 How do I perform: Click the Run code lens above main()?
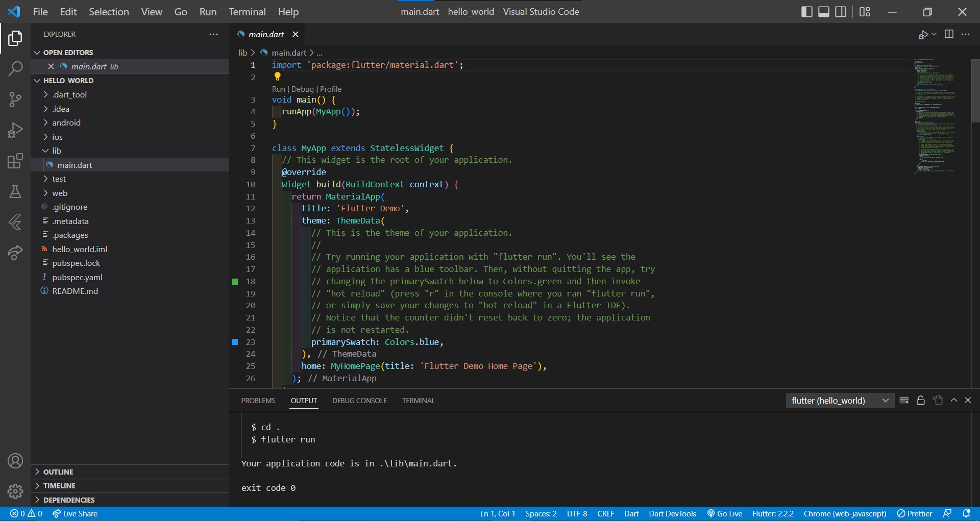278,89
